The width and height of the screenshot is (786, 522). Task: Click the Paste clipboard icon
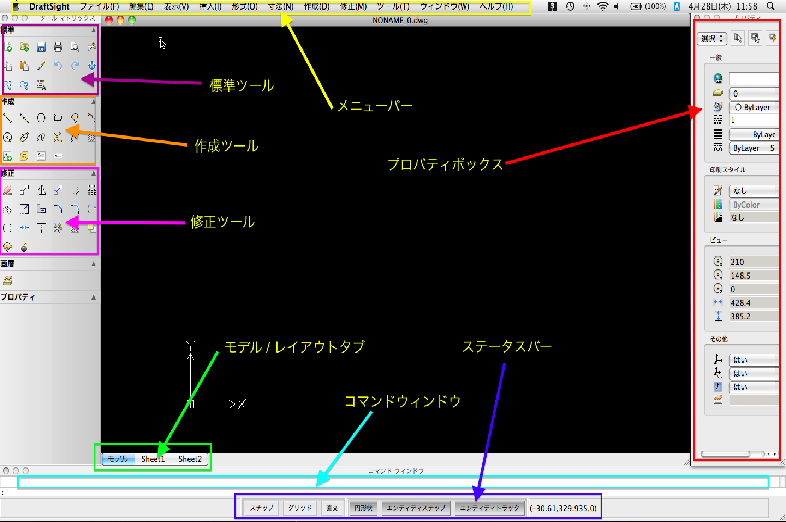(x=24, y=66)
